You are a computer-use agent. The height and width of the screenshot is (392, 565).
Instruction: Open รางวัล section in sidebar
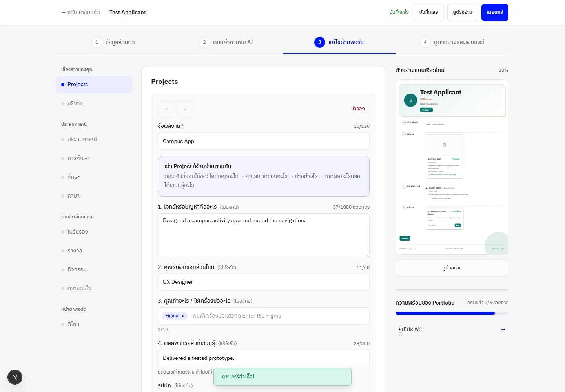(x=94, y=251)
